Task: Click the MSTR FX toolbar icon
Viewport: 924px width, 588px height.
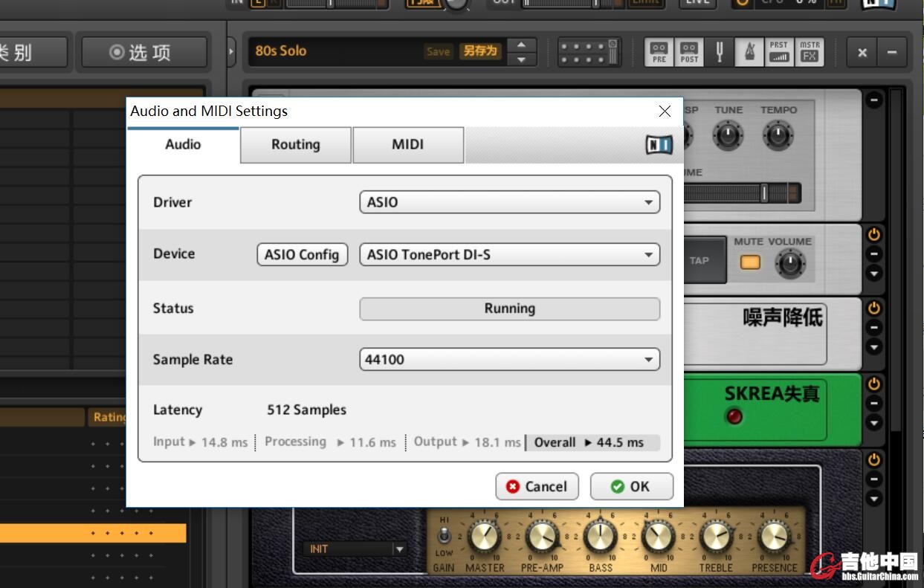Action: pyautogui.click(x=810, y=52)
